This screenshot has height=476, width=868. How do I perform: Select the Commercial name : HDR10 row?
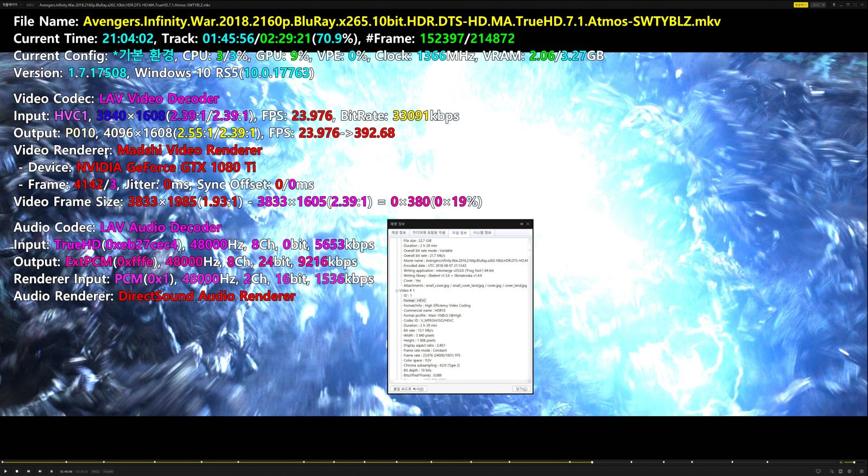[424, 311]
